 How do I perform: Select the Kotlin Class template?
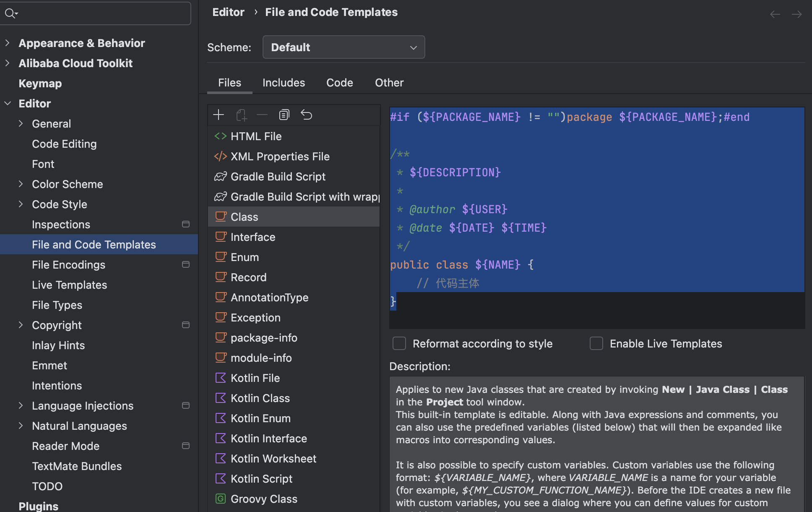(260, 398)
